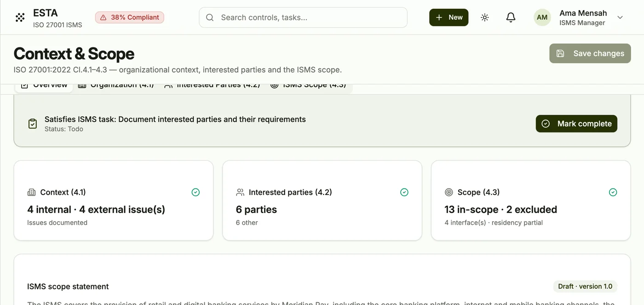
Task: Click '6 parties' count
Action: 256,209
